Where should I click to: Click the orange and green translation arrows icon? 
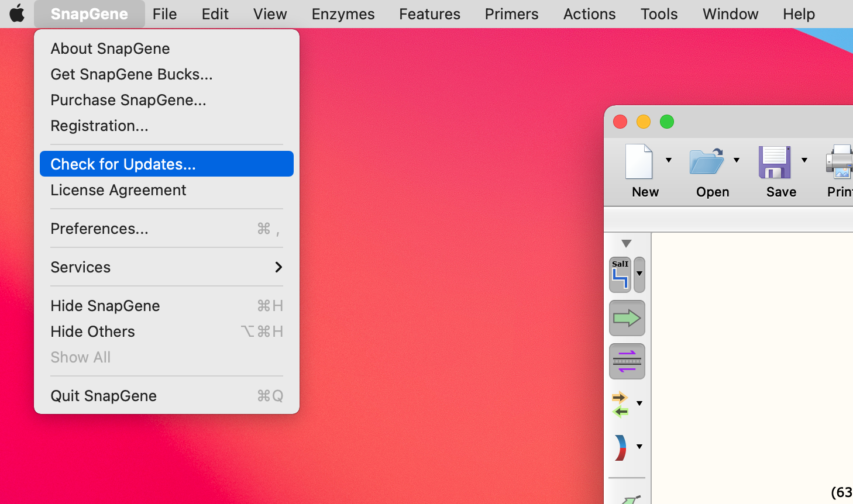click(x=620, y=404)
